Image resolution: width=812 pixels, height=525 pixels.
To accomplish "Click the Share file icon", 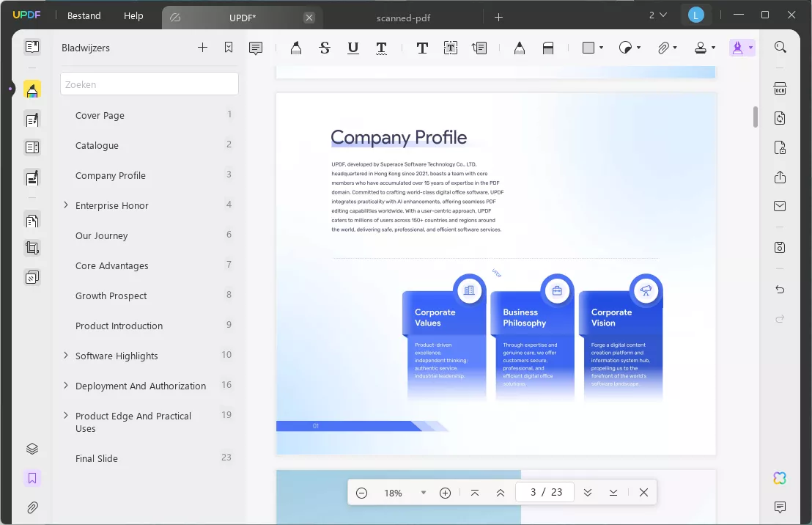I will (x=780, y=177).
